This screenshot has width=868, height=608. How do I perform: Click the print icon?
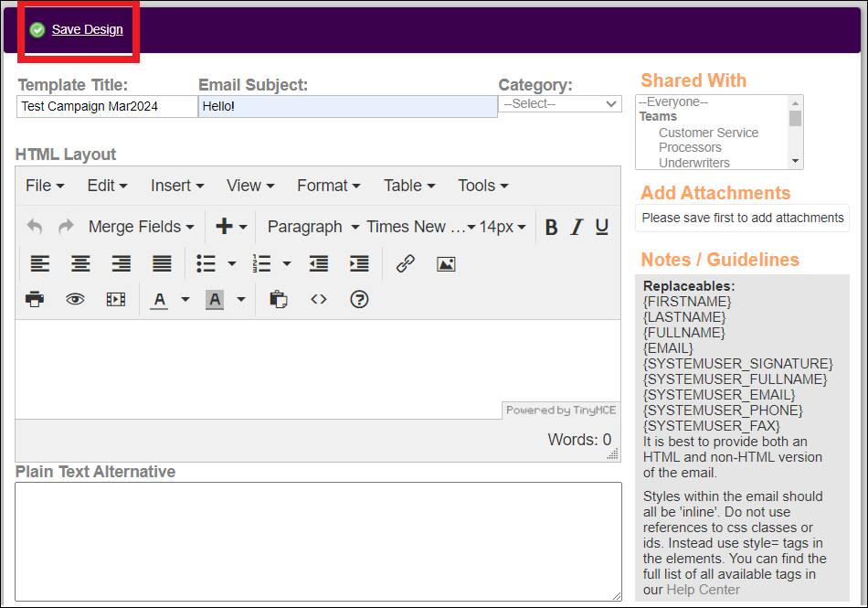tap(35, 300)
